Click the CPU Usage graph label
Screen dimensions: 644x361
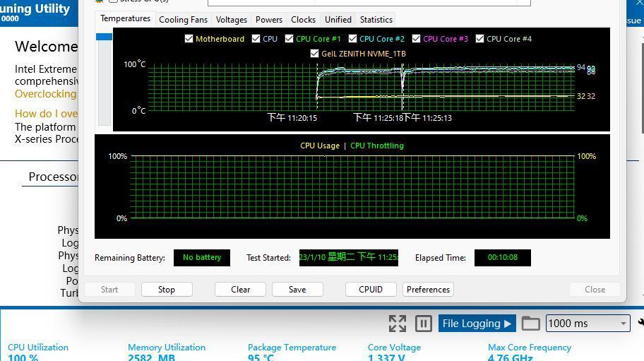pyautogui.click(x=320, y=146)
